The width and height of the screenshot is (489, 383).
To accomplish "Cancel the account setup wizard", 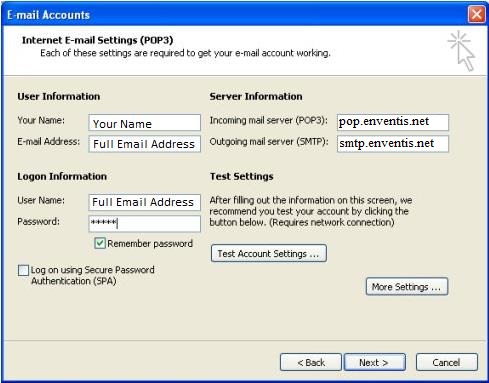I will (447, 362).
